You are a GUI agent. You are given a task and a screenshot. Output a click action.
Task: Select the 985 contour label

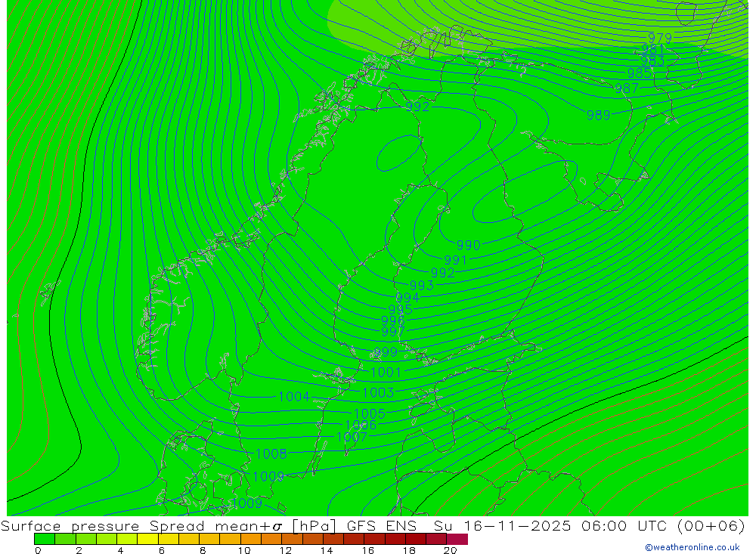point(640,73)
